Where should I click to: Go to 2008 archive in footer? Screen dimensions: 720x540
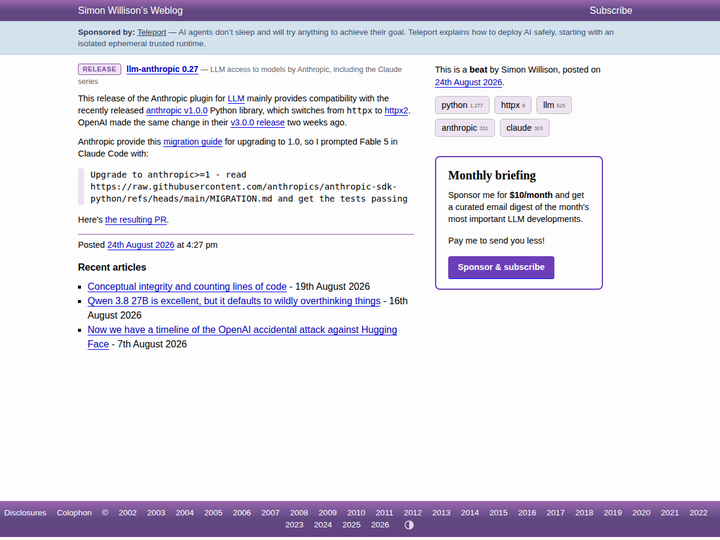pos(299,513)
